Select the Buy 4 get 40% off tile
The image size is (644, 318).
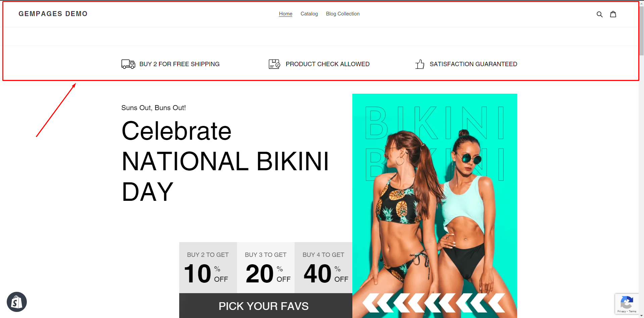coord(324,268)
